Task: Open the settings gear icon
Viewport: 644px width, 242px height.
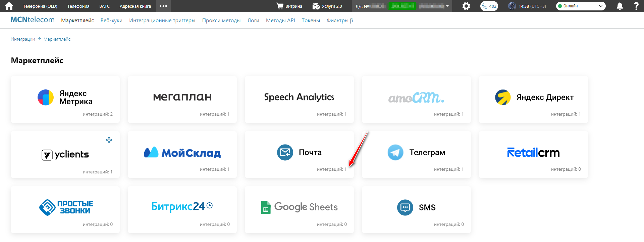Action: (x=466, y=6)
